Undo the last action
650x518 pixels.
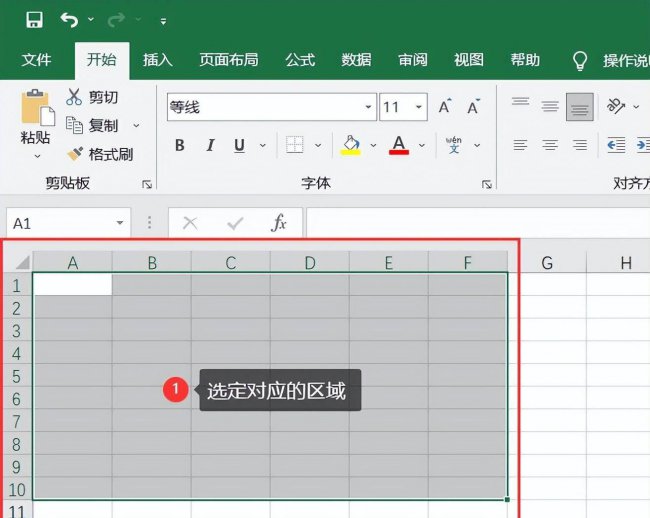click(x=69, y=19)
